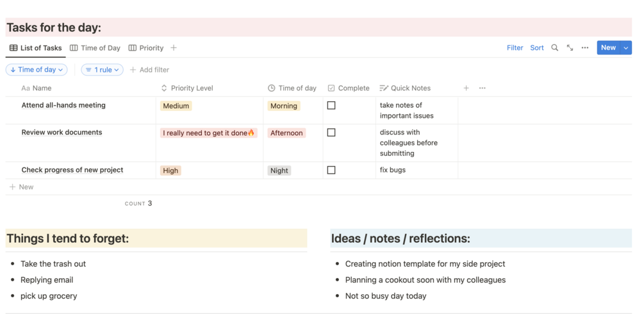This screenshot has width=644, height=314.
Task: Switch to the Time of Day tab
Action: pyautogui.click(x=95, y=48)
